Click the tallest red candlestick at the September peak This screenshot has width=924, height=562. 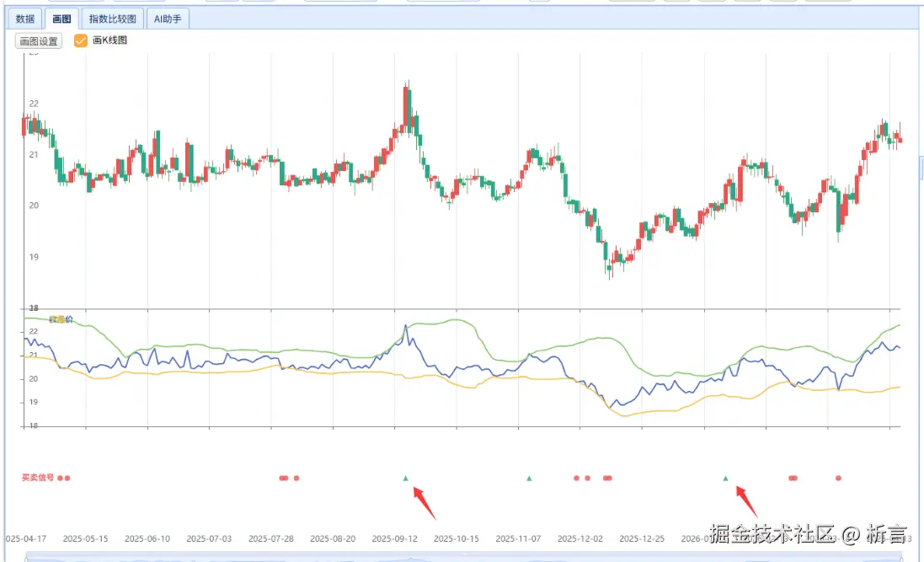tap(406, 106)
